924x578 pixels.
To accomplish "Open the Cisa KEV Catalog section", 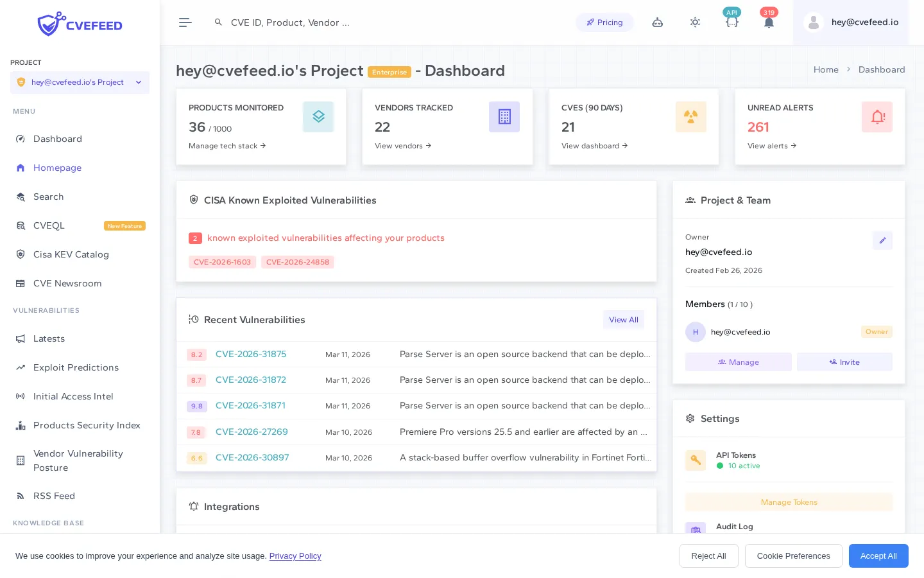I will 71,254.
